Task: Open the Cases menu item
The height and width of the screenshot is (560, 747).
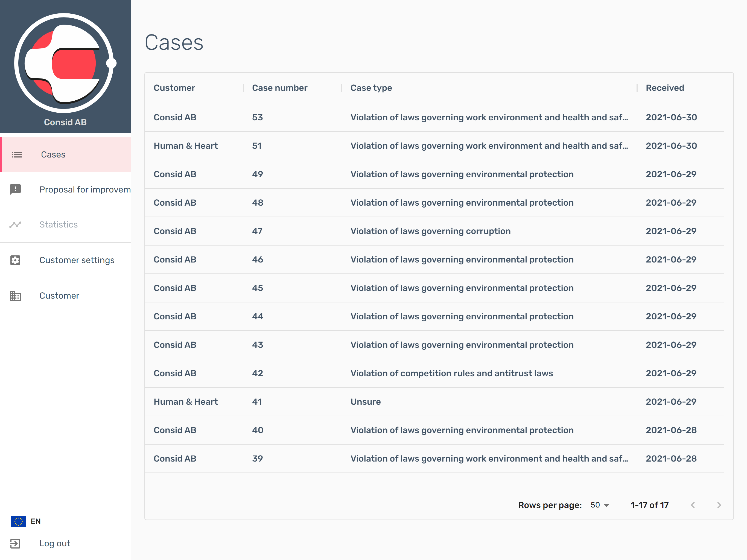Action: 66,155
